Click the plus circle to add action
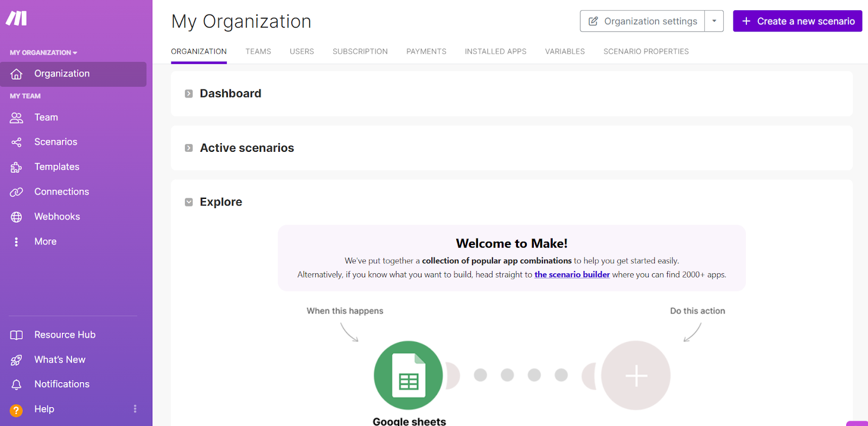 636,375
